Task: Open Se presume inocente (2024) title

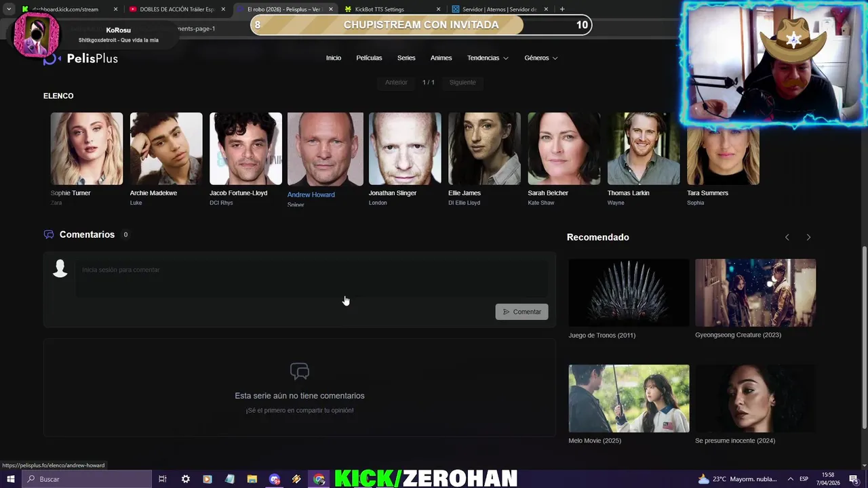Action: (x=735, y=441)
